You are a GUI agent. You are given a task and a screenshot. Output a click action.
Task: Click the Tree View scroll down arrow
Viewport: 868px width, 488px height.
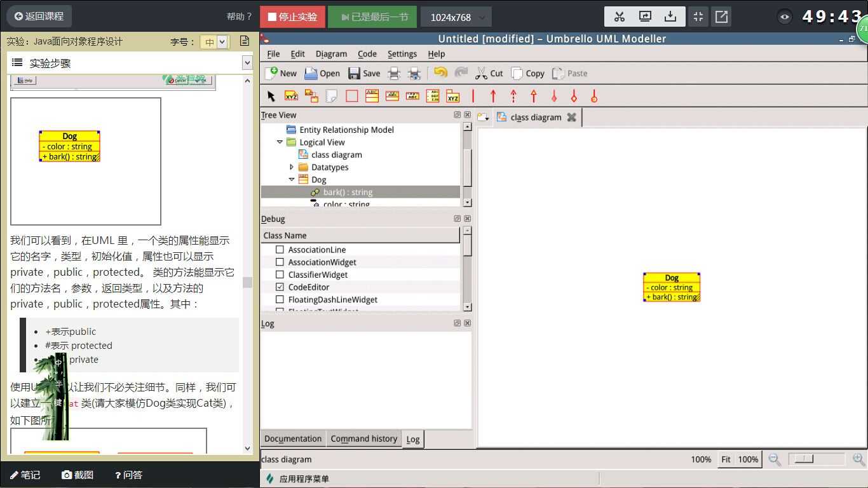click(x=468, y=202)
